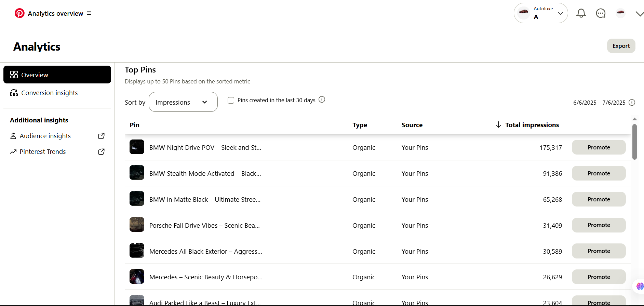Open the BMW Night Drive POV pin thumbnail

point(137,147)
